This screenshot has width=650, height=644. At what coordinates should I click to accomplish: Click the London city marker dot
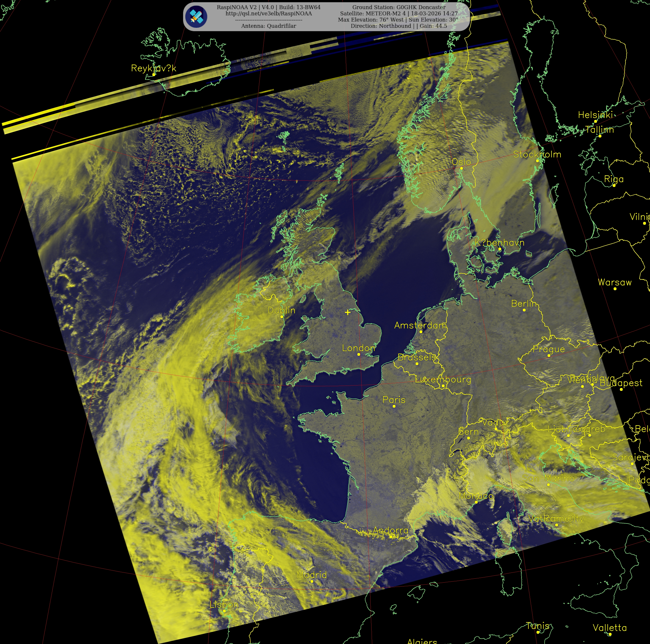(359, 354)
